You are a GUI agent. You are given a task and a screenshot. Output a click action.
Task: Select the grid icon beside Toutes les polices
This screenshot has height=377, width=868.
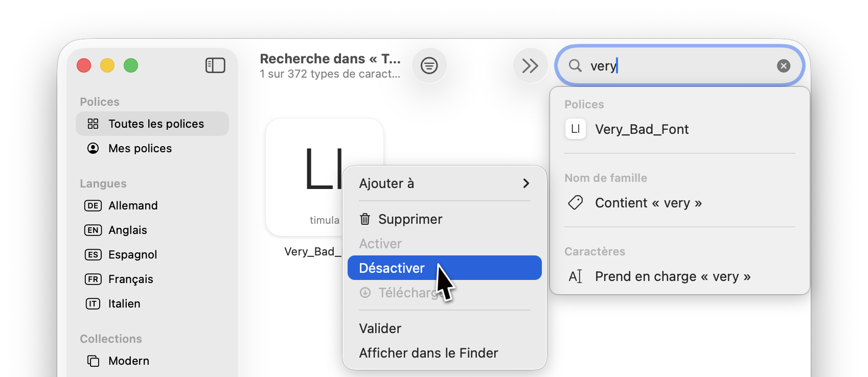(93, 123)
